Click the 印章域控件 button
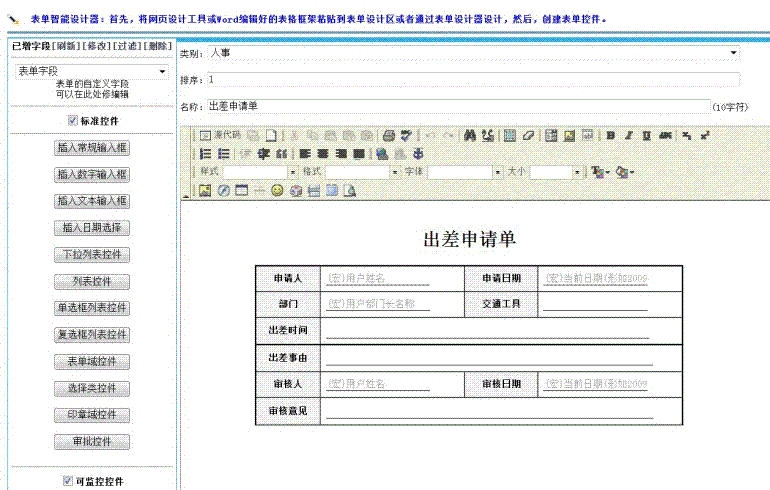This screenshot has height=490, width=770. (92, 415)
